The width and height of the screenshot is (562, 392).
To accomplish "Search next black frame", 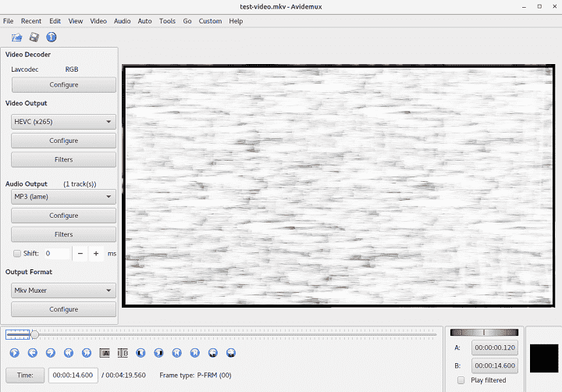I will (158, 353).
